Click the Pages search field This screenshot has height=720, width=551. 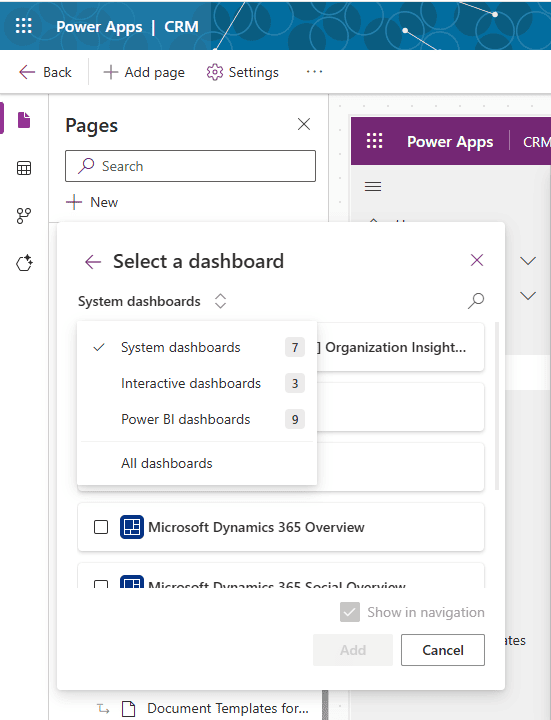point(190,166)
